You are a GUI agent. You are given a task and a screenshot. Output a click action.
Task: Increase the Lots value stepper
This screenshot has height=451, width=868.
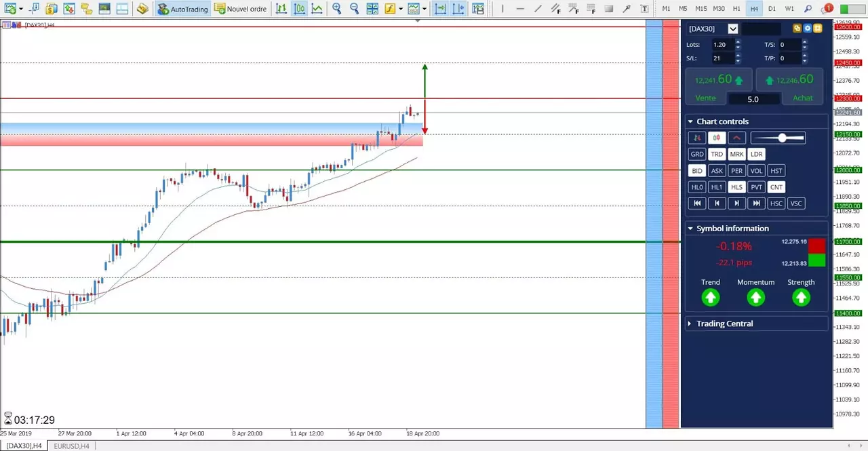click(x=738, y=42)
